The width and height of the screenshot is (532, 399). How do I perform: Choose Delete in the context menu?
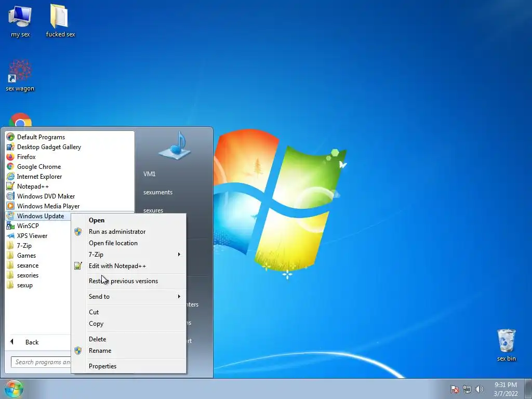tap(129, 339)
